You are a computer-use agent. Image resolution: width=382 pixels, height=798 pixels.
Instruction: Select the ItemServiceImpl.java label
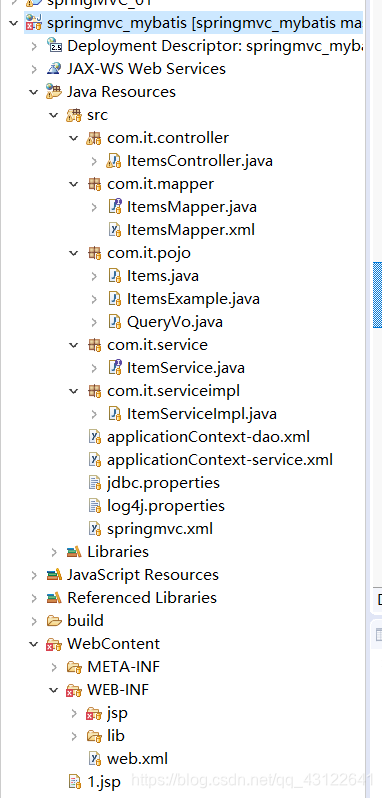pos(202,413)
